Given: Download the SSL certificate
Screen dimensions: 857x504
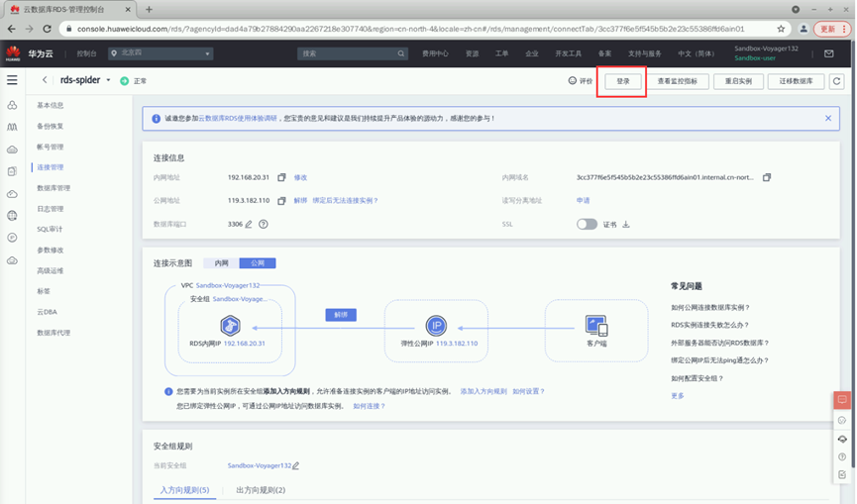Looking at the screenshot, I should click(x=626, y=225).
